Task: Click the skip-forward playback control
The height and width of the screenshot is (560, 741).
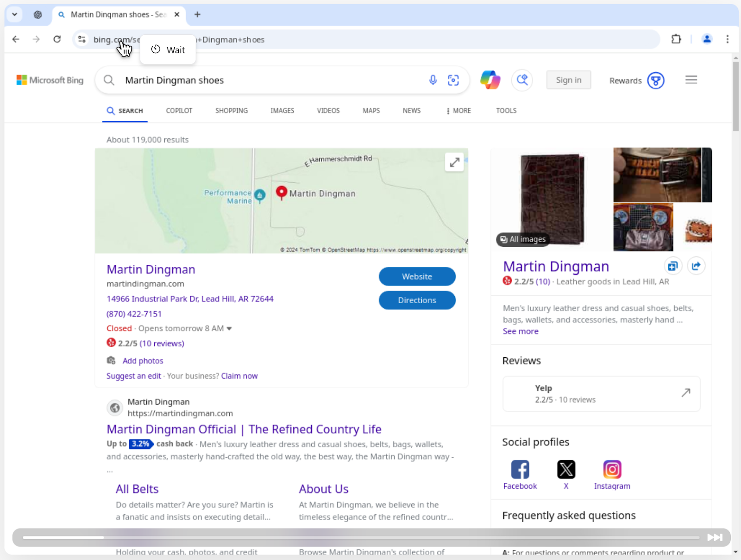Action: pyautogui.click(x=715, y=537)
